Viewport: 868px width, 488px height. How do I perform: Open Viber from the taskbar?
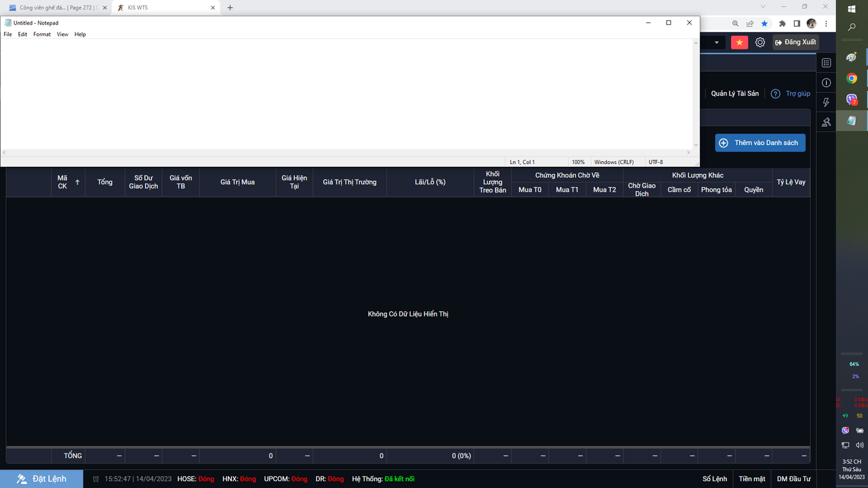point(852,100)
